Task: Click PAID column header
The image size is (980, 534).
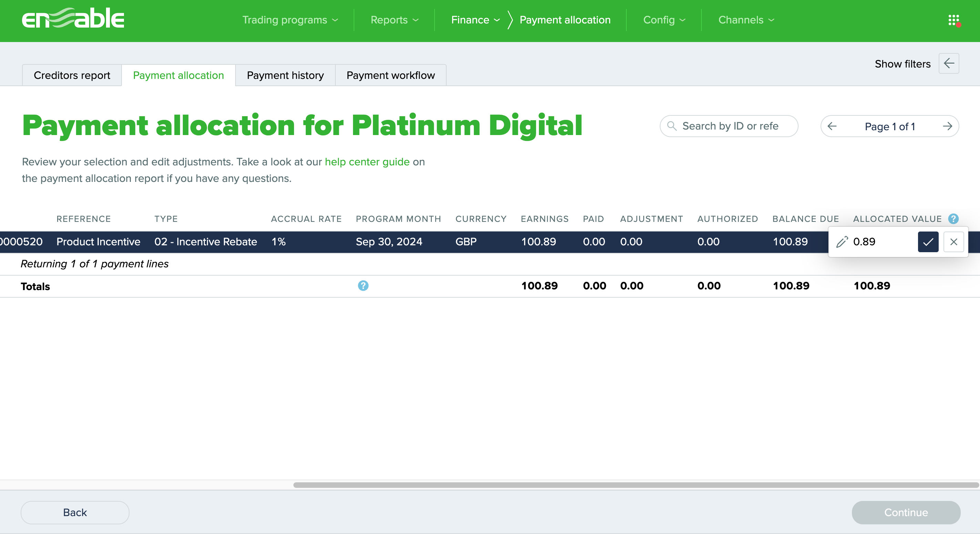Action: click(x=594, y=219)
